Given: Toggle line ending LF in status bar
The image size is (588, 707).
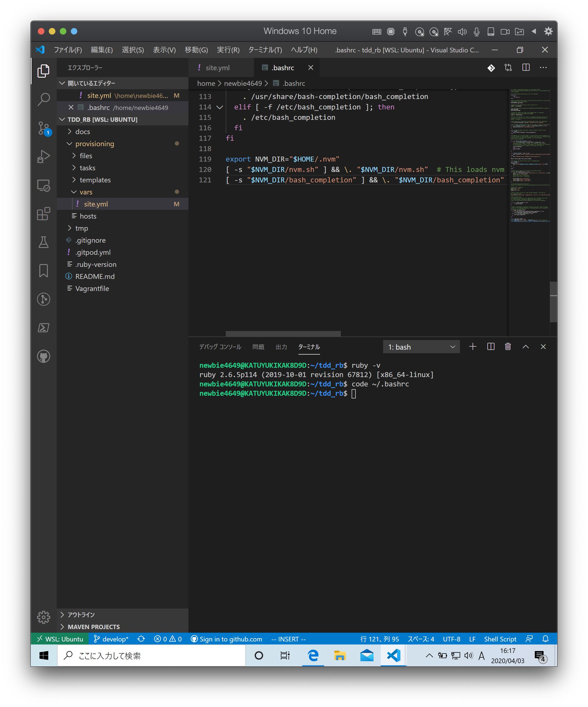Looking at the screenshot, I should tap(472, 639).
